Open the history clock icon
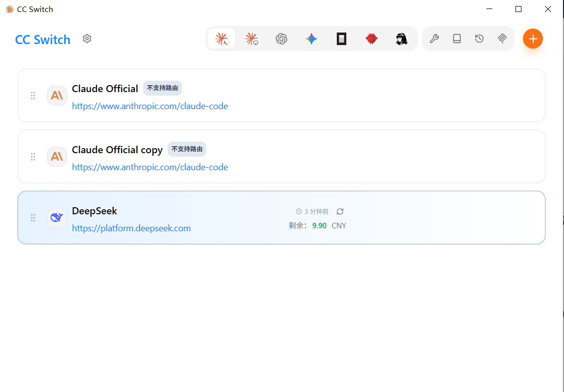Screen dimensions: 564x392 coord(479,39)
